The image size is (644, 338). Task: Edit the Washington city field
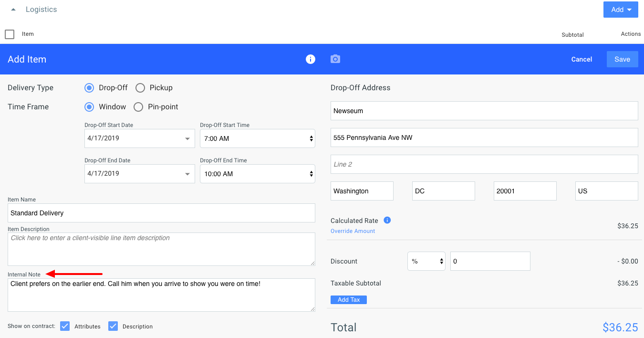coord(362,191)
